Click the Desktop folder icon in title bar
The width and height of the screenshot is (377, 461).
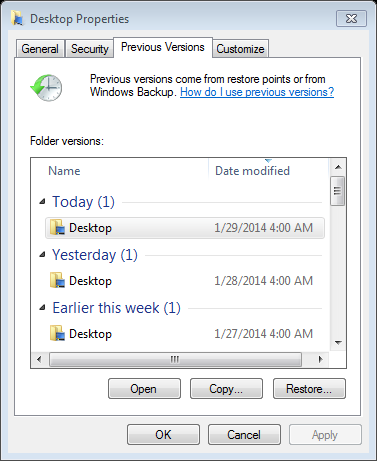pyautogui.click(x=17, y=18)
